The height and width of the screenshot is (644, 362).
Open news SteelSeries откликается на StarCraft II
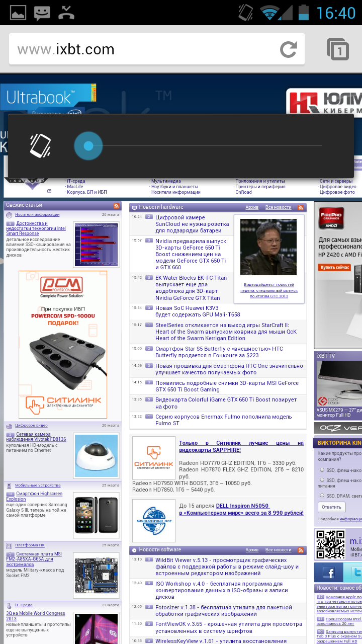click(x=226, y=332)
